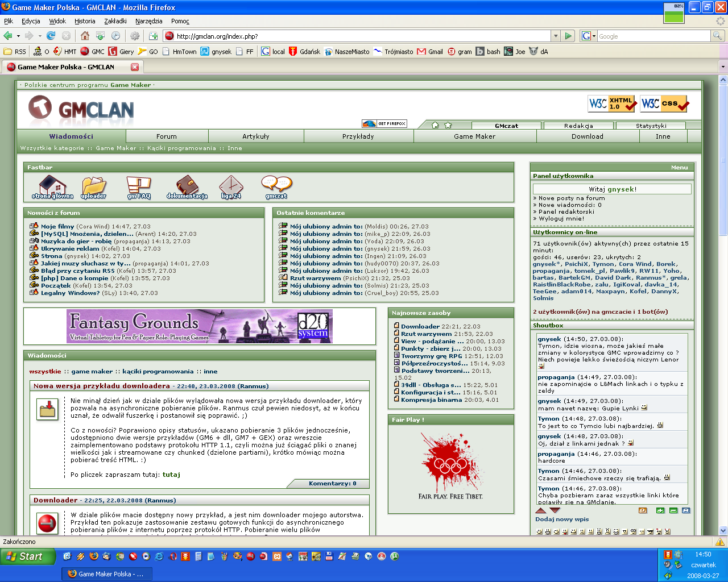Click the gmczat speech bubble icon
This screenshot has width=728, height=582.
pos(276,185)
